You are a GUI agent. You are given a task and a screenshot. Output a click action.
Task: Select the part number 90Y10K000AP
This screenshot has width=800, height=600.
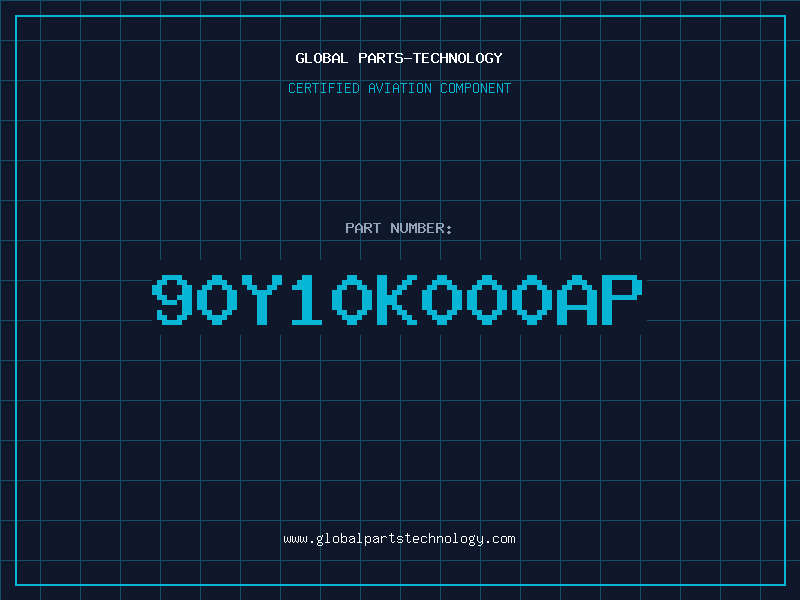397,300
